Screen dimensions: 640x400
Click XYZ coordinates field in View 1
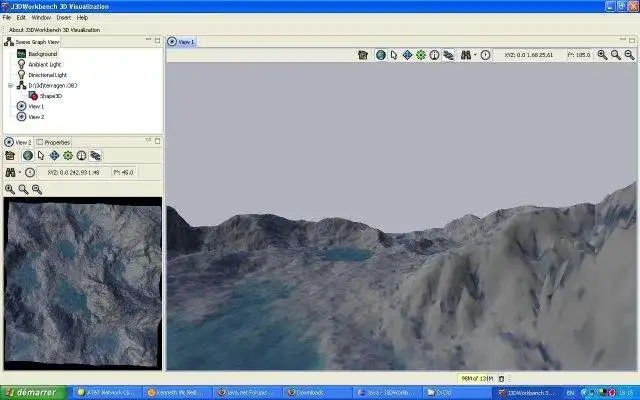coord(529,55)
